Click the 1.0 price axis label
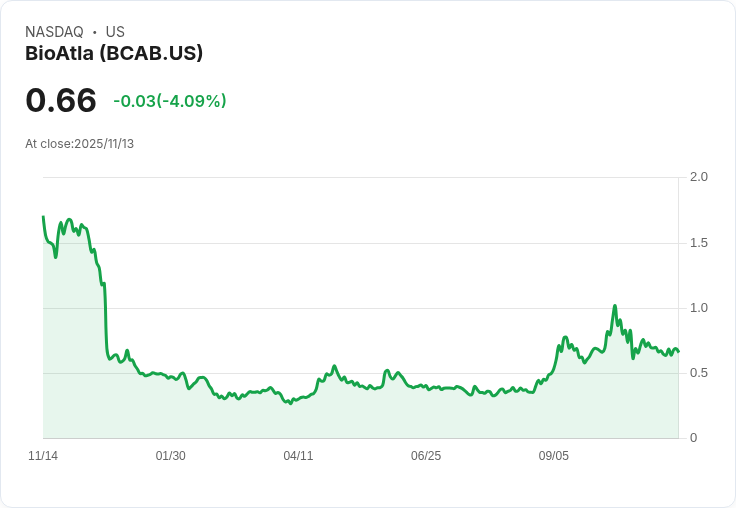This screenshot has height=508, width=736. pos(698,308)
